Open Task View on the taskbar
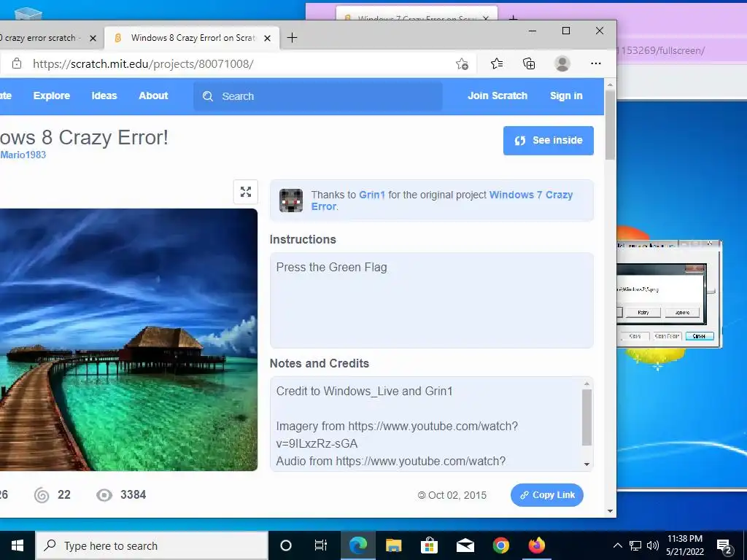Image resolution: width=747 pixels, height=560 pixels. [321, 545]
